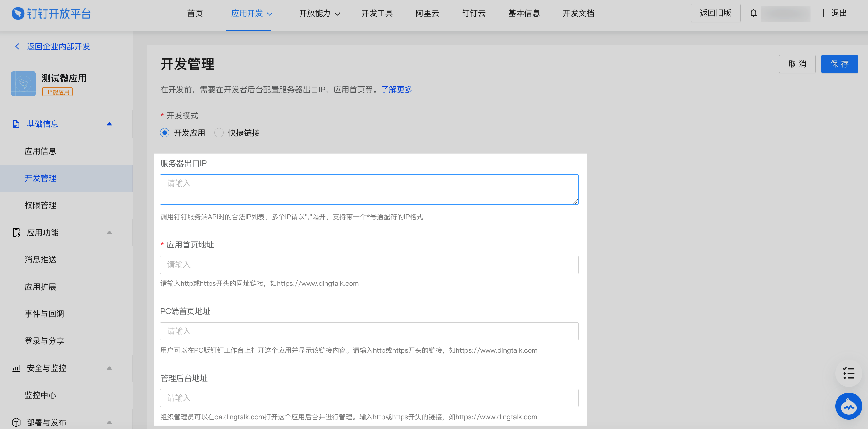Open 登录与分享 in the sidebar
The height and width of the screenshot is (429, 868).
click(x=45, y=341)
